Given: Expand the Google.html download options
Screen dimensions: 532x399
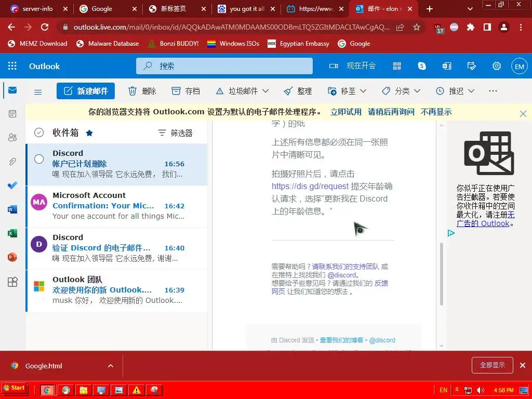Looking at the screenshot, I should (x=111, y=366).
